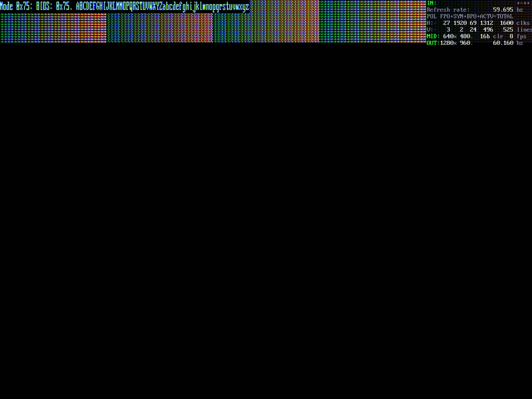Click the polarity symbols beside IN:
This screenshot has height=399, width=532.
pos(523,3)
